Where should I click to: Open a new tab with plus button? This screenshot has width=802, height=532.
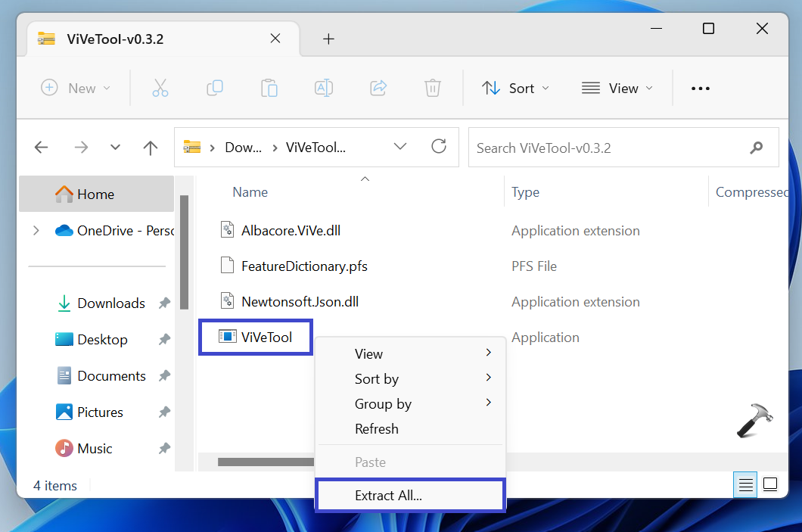pyautogui.click(x=328, y=39)
